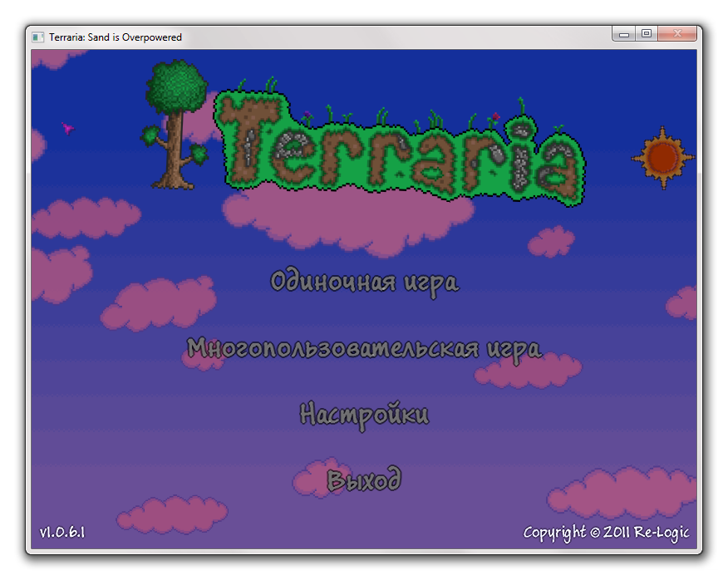Viewport: 728px width, 580px height.
Task: Select Выход to quit the game
Action: coord(364,479)
